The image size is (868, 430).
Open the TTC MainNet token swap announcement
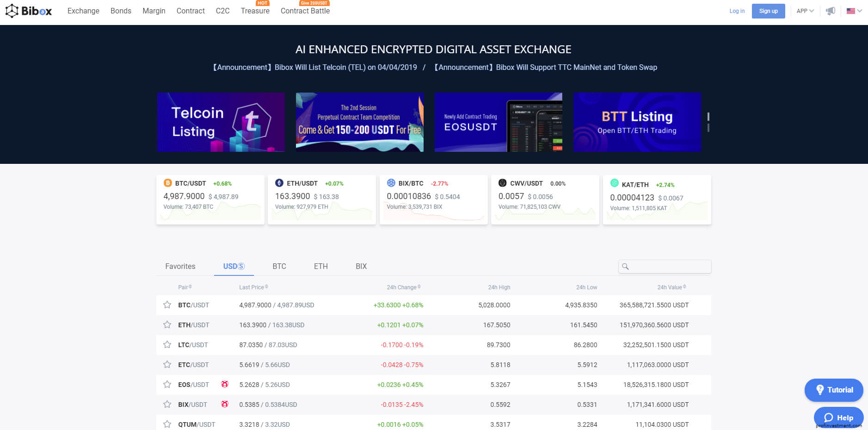pyautogui.click(x=545, y=67)
